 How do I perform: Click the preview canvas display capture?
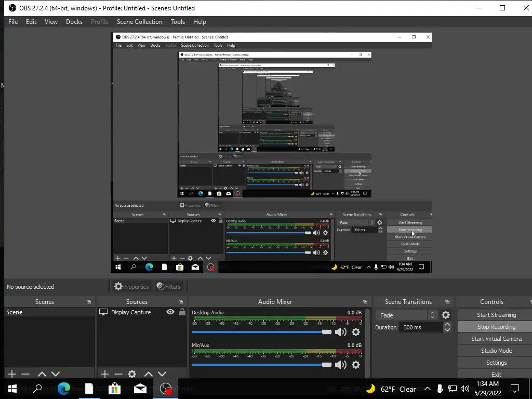271,153
